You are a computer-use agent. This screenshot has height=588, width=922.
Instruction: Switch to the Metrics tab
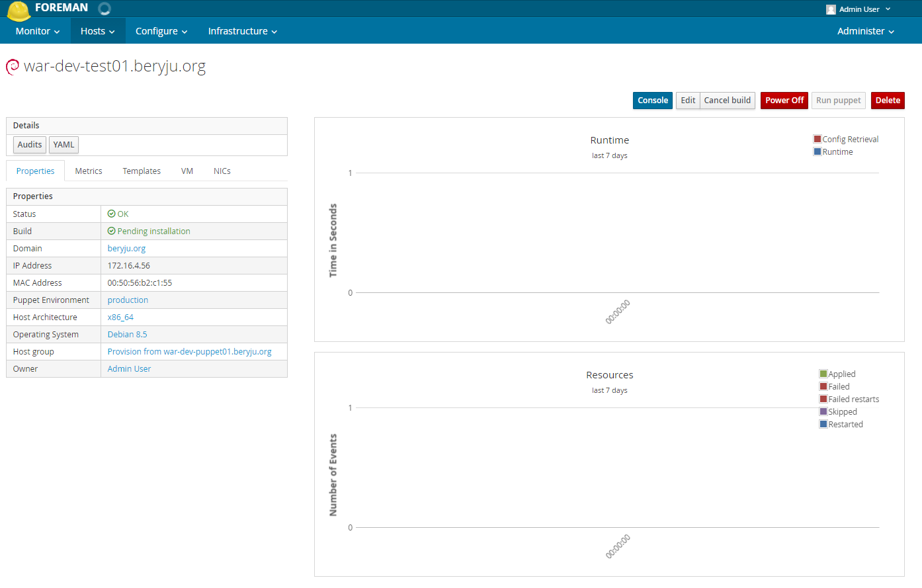[x=89, y=171]
